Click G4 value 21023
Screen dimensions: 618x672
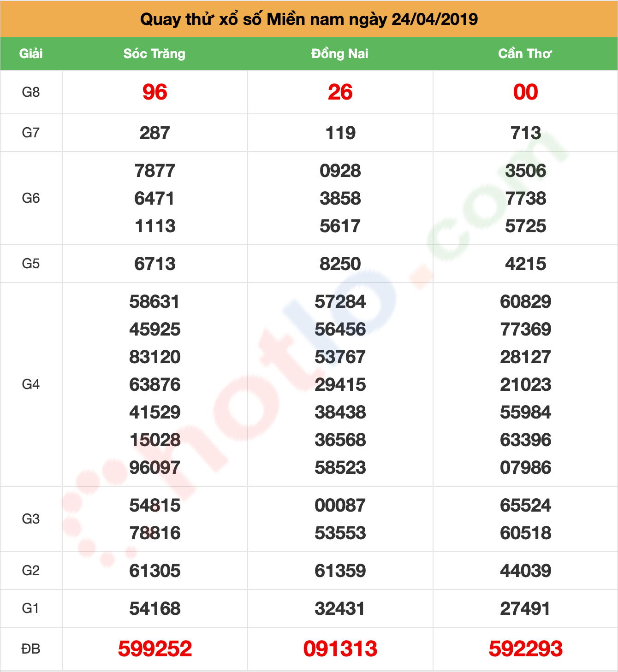click(526, 385)
